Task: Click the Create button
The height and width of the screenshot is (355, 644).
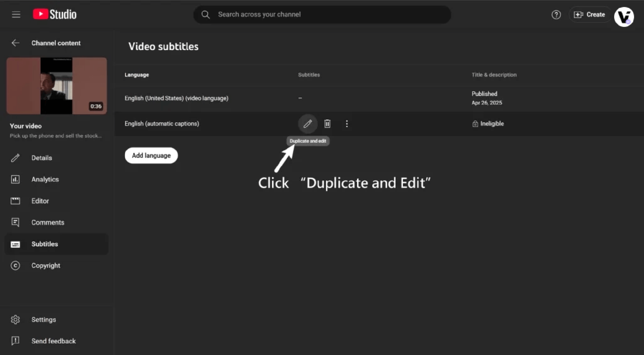Action: coord(590,15)
